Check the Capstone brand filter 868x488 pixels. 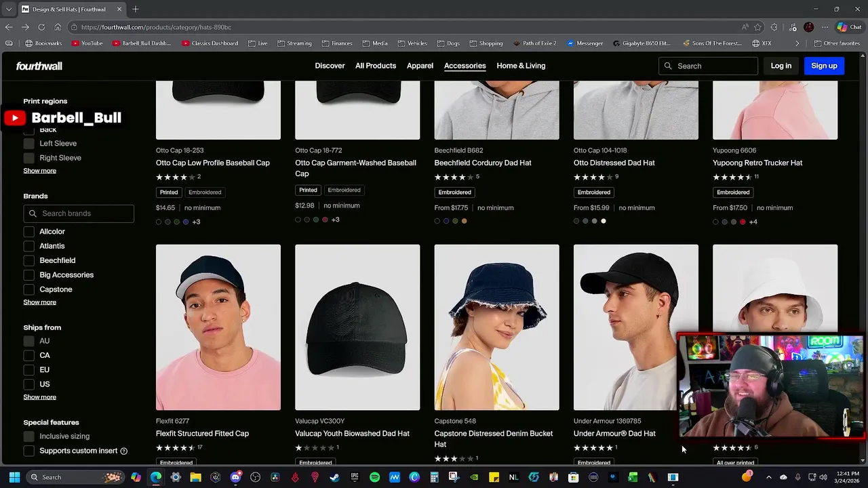pos(28,289)
